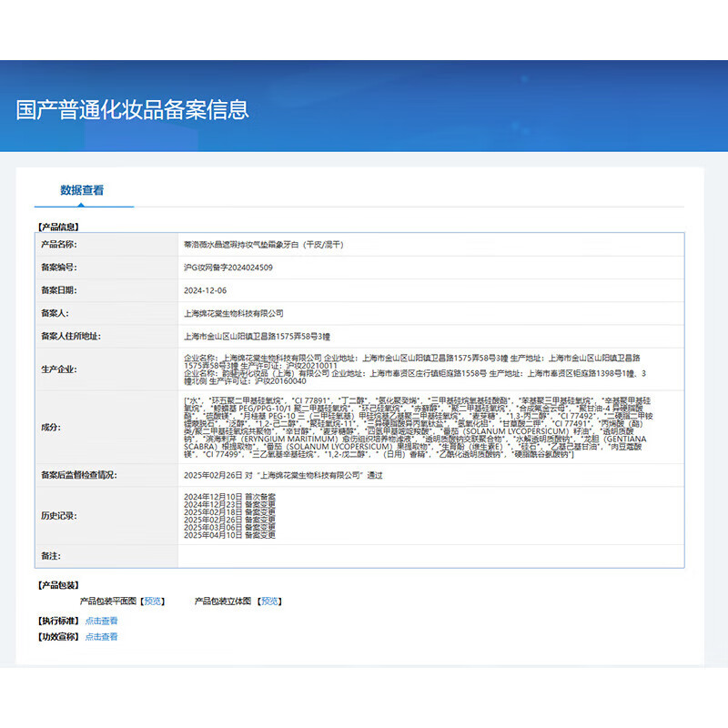The width and height of the screenshot is (728, 728).
Task: Click the 2024年12月10日 首次备案 history entry
Action: 229,495
